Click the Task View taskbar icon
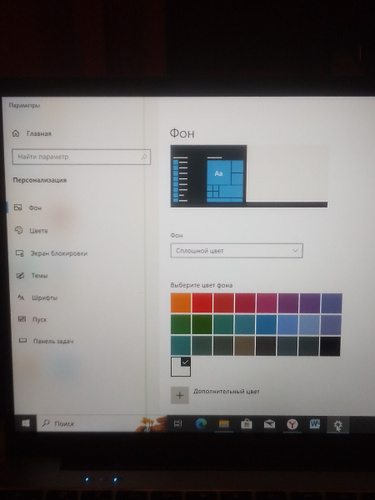Viewport: 375px width, 500px height. 178,424
